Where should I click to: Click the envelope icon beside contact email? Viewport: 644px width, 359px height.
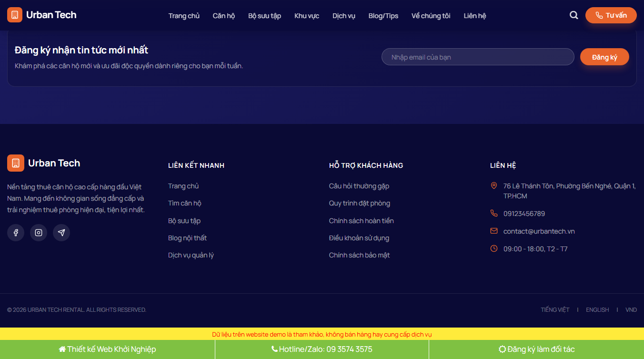point(494,231)
